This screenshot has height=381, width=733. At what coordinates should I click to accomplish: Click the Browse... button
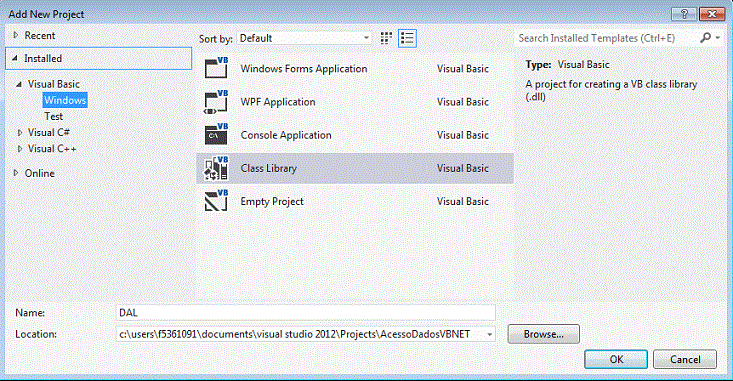(543, 334)
